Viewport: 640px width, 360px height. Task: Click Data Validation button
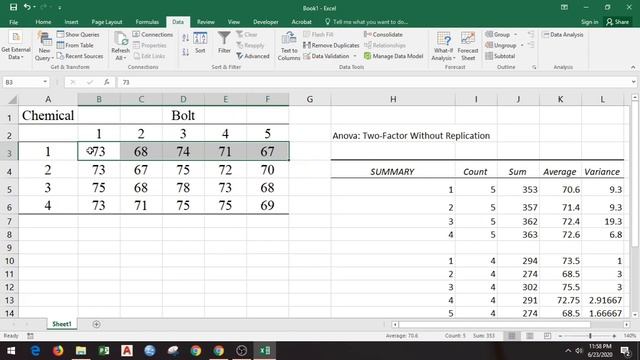point(326,56)
